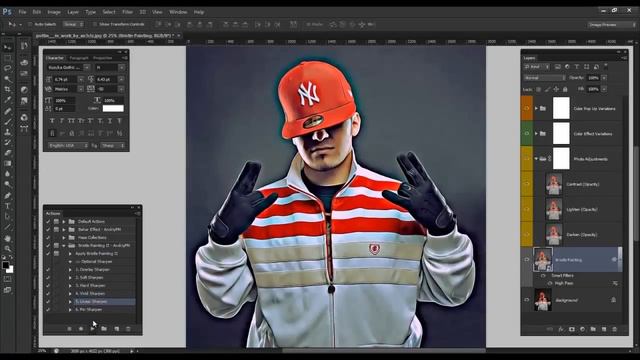This screenshot has width=640, height=360.
Task: Switch to the Properties tab
Action: 102,58
